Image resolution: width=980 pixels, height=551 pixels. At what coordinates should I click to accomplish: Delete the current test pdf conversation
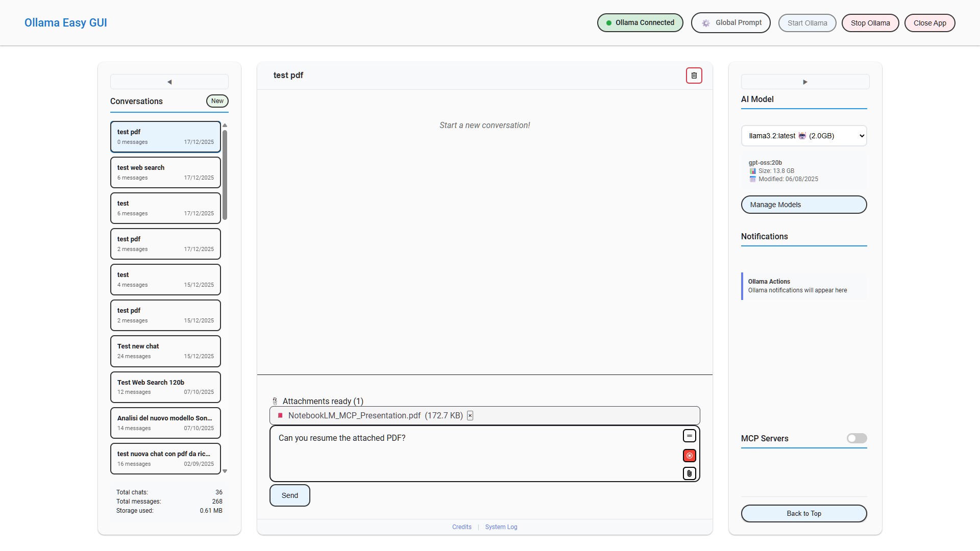pos(694,76)
